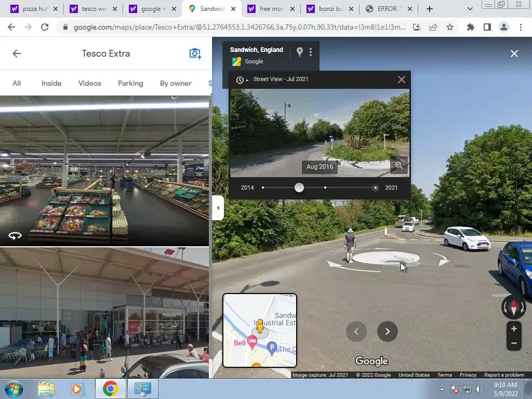Image resolution: width=532 pixels, height=399 pixels.
Task: Select the 2014 start point on timeline
Action: pyautogui.click(x=263, y=188)
